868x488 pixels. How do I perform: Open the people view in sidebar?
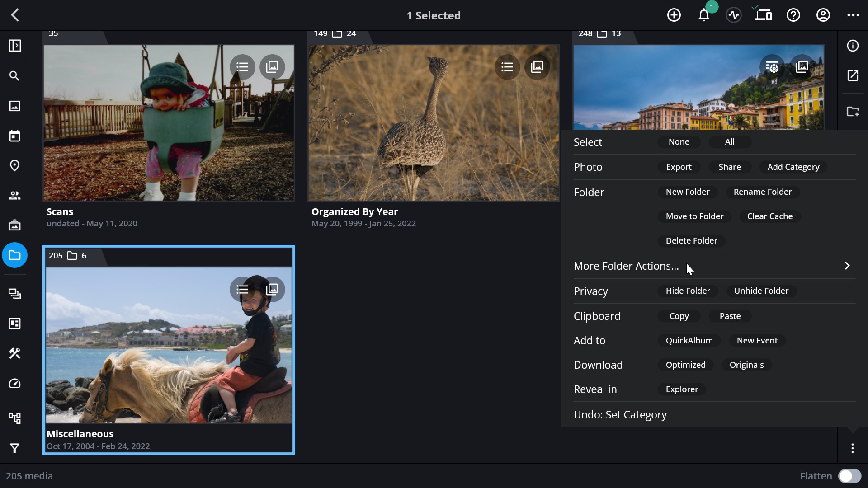click(14, 195)
